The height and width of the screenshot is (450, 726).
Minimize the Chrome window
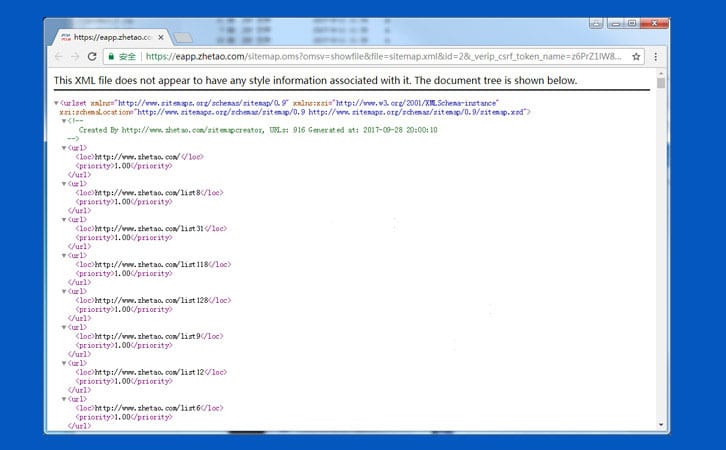[x=615, y=23]
